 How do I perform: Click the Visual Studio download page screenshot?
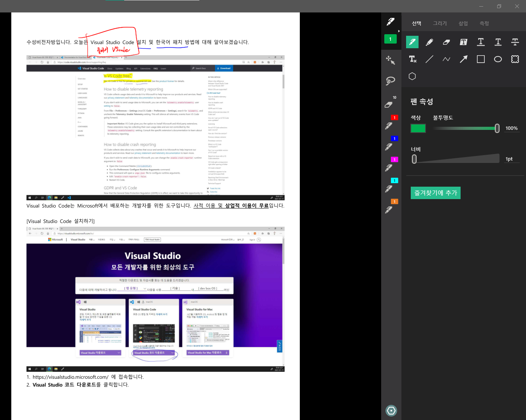(x=155, y=299)
